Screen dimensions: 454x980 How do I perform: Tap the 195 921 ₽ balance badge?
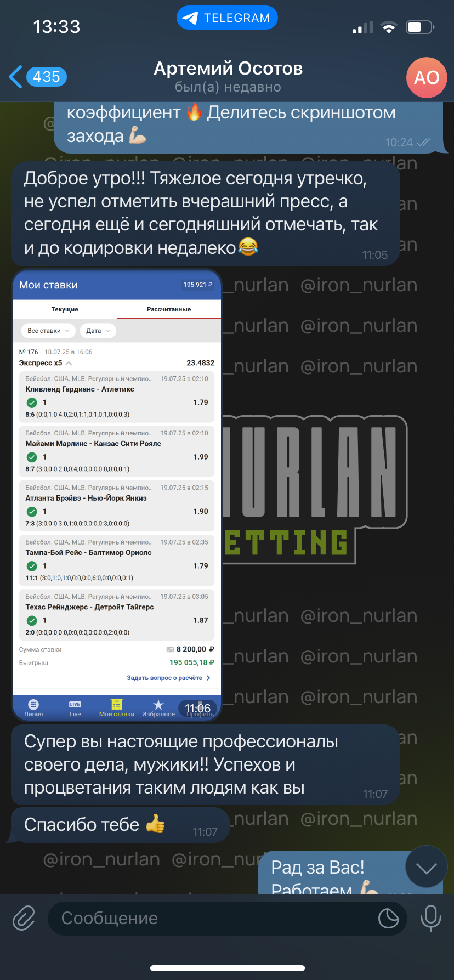[x=198, y=285]
